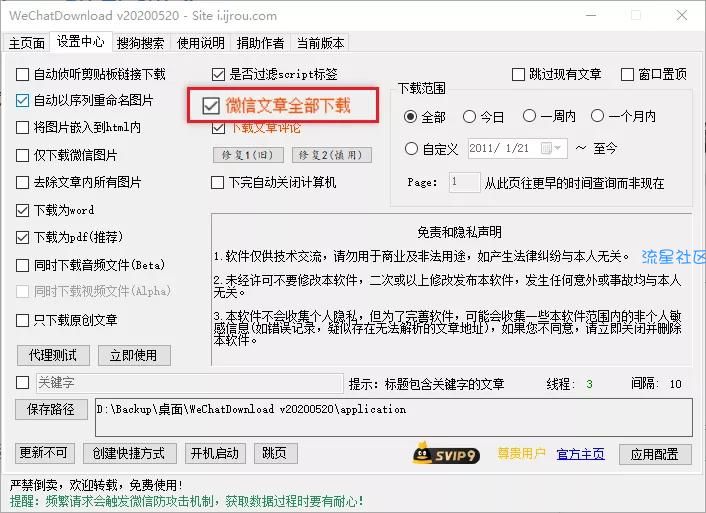Image resolution: width=706 pixels, height=513 pixels.
Task: Select the 设置中心 tab
Action: pyautogui.click(x=81, y=42)
